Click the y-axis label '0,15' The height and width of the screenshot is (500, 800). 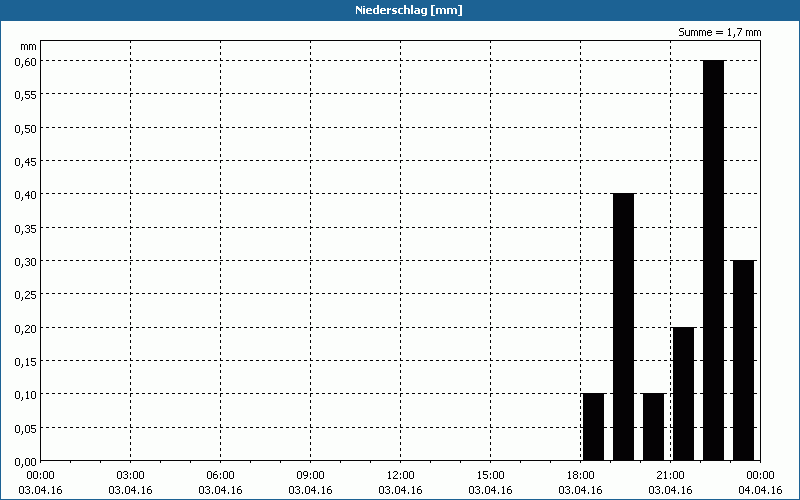pos(26,361)
